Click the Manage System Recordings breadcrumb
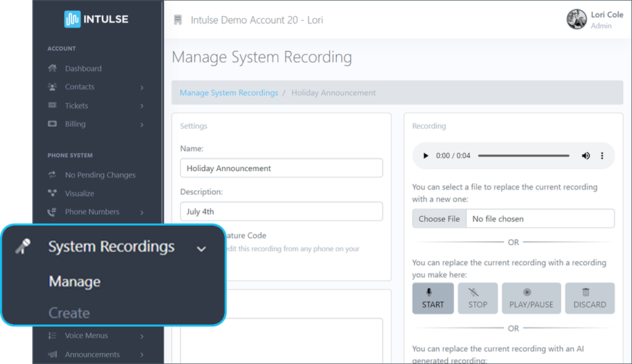The height and width of the screenshot is (364, 632). tap(229, 93)
